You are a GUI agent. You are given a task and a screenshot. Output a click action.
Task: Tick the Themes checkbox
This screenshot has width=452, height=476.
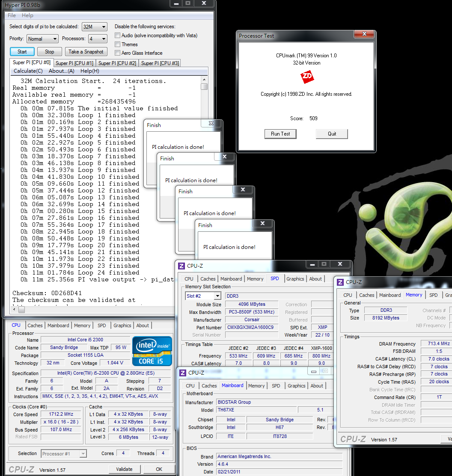pyautogui.click(x=118, y=44)
